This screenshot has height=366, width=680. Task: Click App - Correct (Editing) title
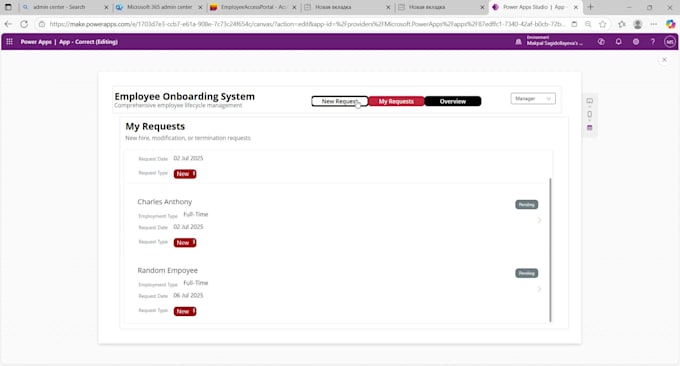[x=88, y=42]
